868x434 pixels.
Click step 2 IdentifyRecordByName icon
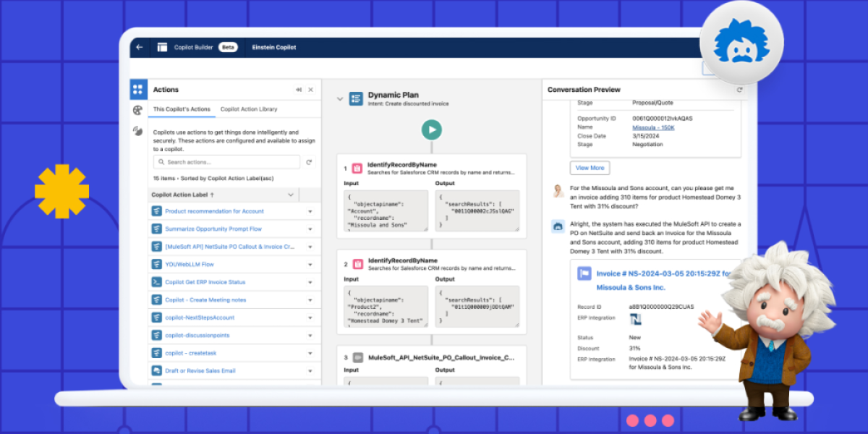(x=357, y=264)
